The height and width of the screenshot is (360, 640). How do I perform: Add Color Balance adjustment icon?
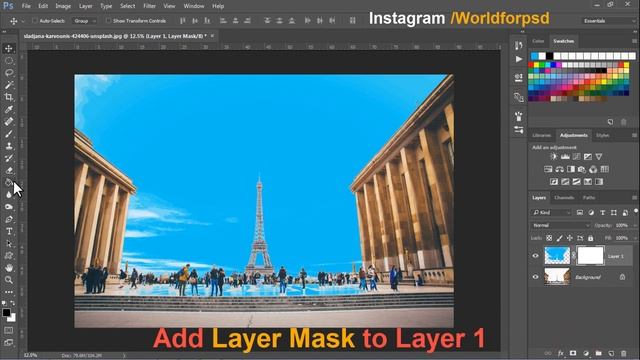coord(559,169)
